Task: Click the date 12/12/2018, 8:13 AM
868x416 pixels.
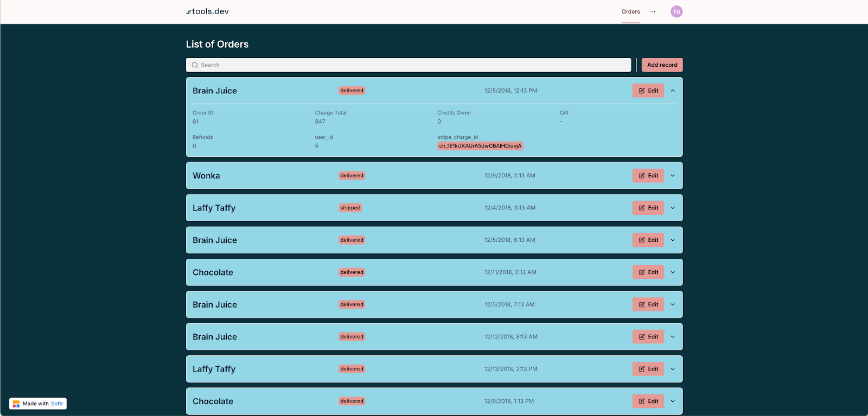Action: [x=511, y=337]
